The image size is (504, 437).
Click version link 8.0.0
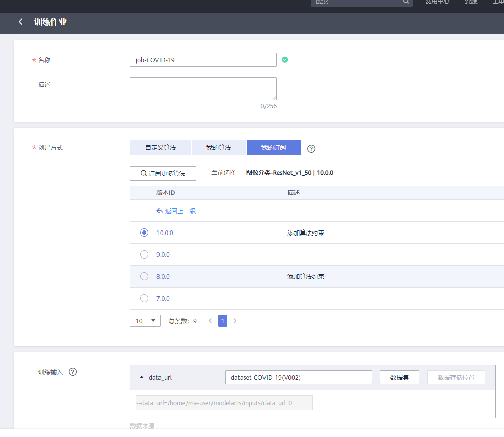[163, 276]
